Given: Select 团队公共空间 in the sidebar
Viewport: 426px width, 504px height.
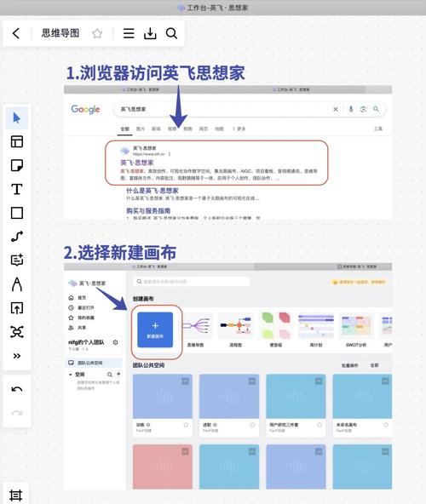Looking at the screenshot, I should click(94, 363).
